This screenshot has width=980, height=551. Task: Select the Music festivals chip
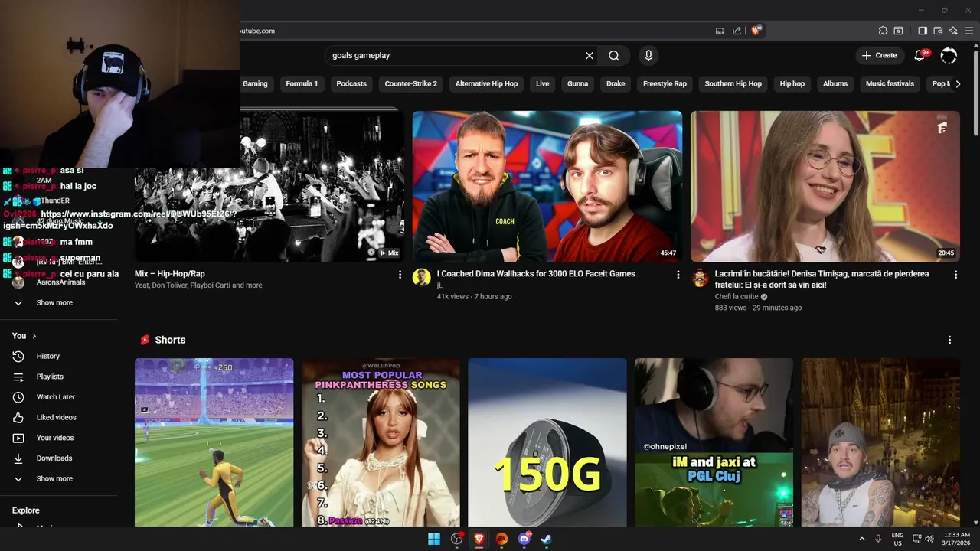coord(890,83)
